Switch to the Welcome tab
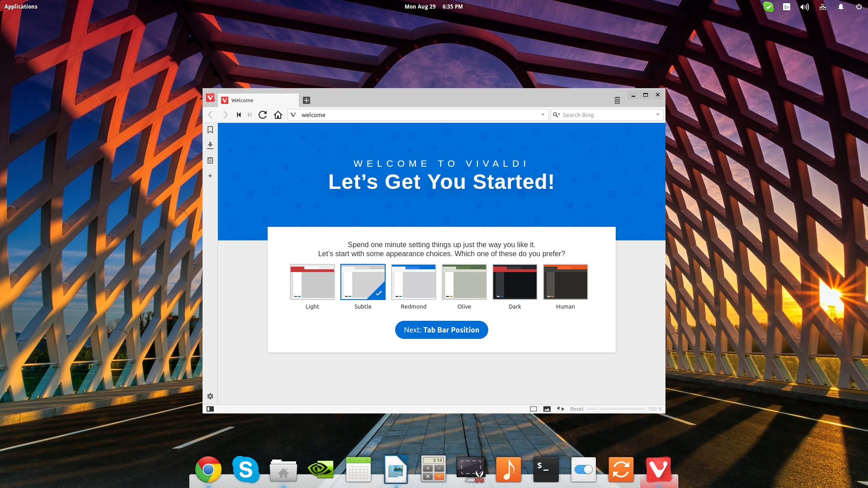Image resolution: width=868 pixels, height=488 pixels. [259, 100]
